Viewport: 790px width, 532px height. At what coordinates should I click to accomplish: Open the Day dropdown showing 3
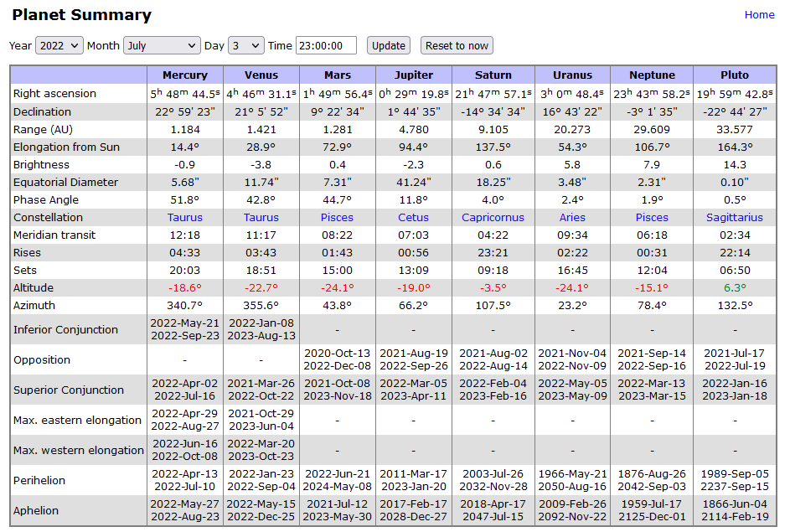click(245, 45)
